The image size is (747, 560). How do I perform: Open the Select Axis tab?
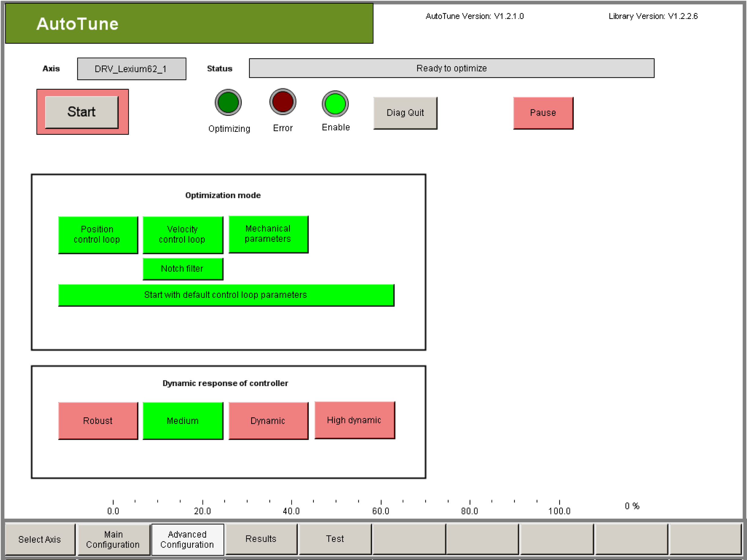[x=40, y=539]
